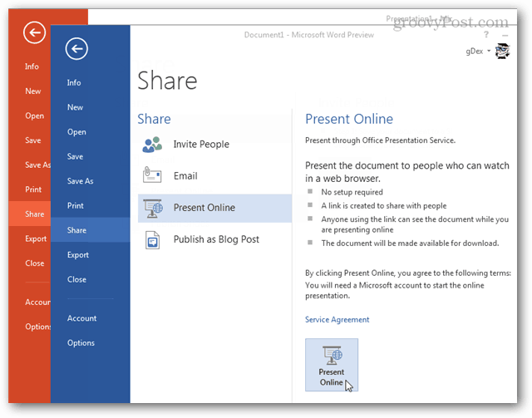Open Options in the orange PowerPoint menu
The width and height of the screenshot is (532, 418).
37,327
